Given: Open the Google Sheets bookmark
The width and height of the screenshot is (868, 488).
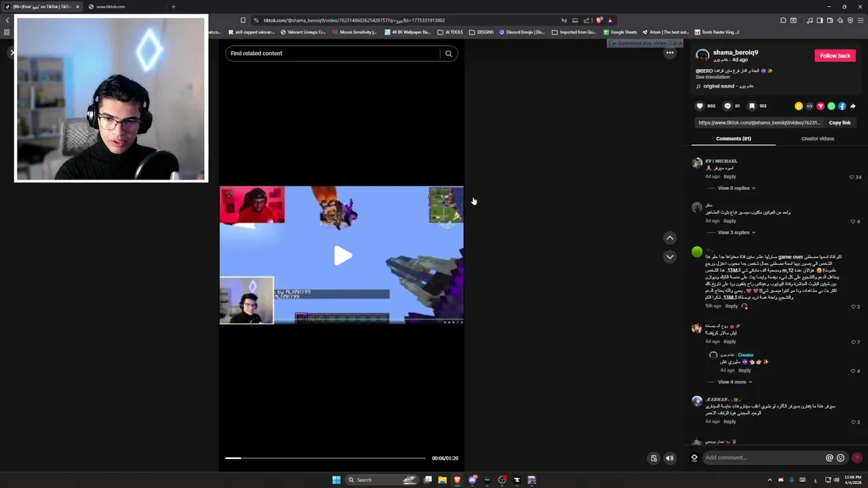Looking at the screenshot, I should 620,32.
